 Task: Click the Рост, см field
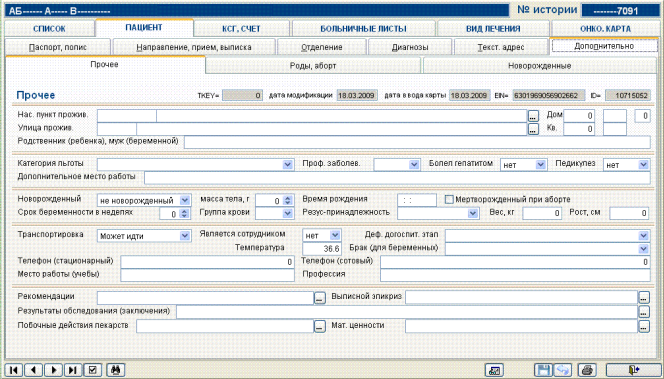[629, 213]
